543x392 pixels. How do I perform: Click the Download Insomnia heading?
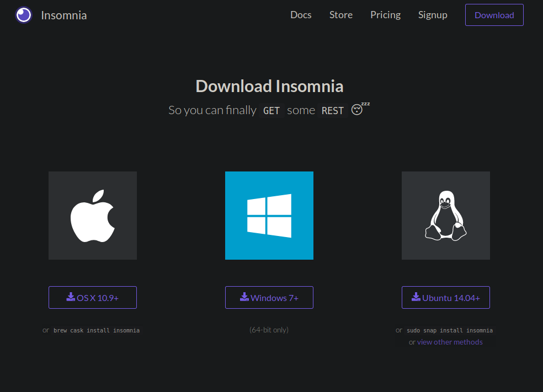click(269, 86)
